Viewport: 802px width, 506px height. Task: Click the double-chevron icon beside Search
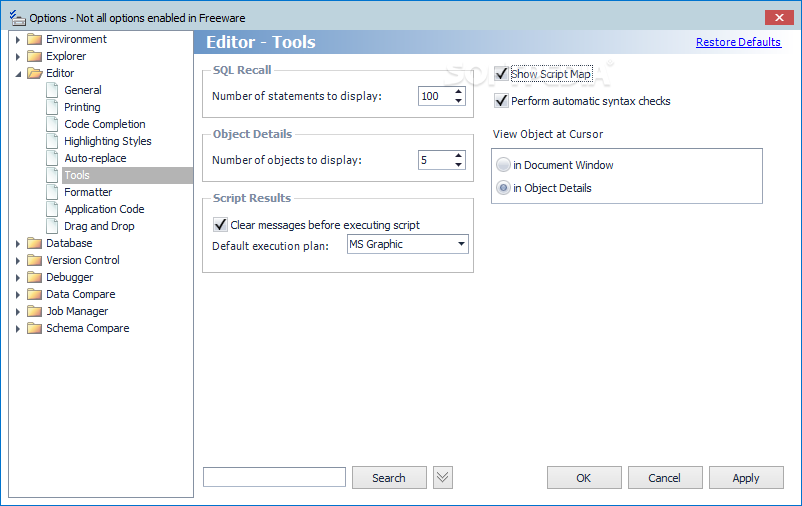[443, 477]
